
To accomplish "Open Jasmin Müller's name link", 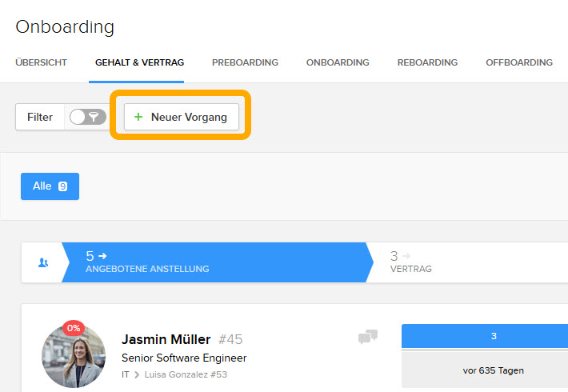I will (x=166, y=339).
